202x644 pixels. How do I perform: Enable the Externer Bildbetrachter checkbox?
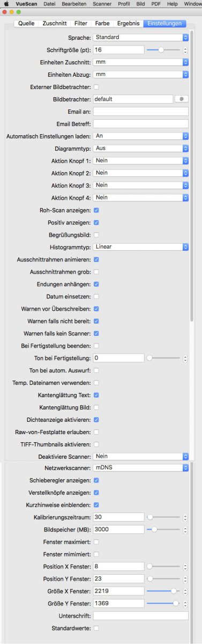click(96, 86)
